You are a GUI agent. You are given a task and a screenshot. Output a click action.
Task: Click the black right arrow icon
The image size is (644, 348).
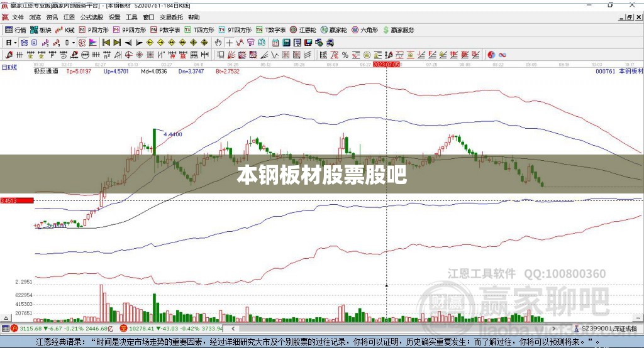(x=139, y=43)
